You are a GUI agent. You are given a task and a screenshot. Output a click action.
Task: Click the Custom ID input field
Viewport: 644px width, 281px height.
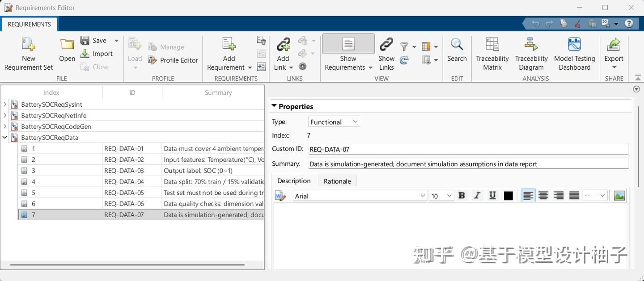point(468,149)
